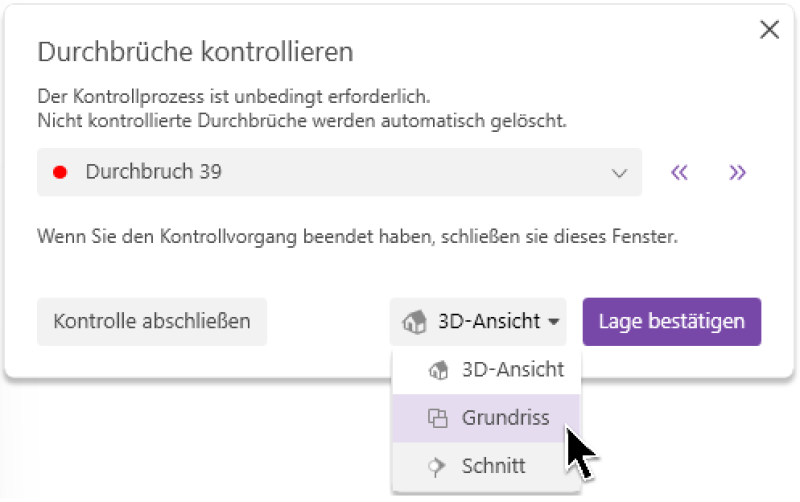Choose Grundriss in the view menu
The height and width of the screenshot is (502, 800).
[x=505, y=418]
